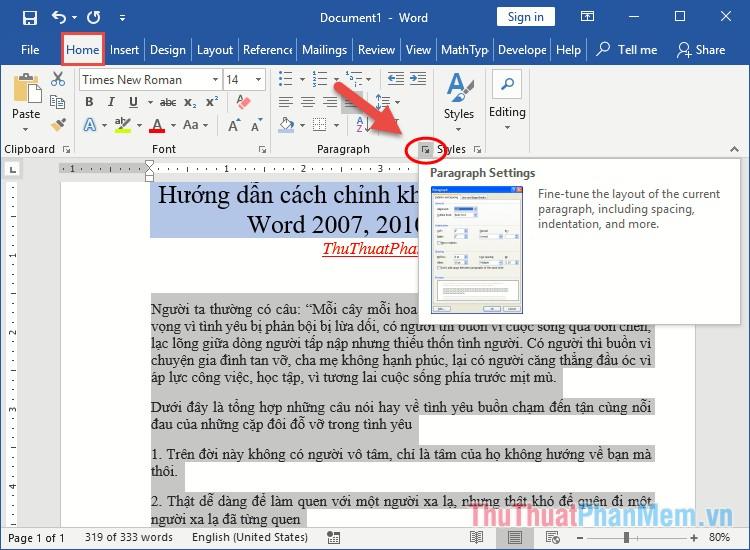Open Clipboard pane launcher
The height and width of the screenshot is (550, 750).
coord(66,150)
